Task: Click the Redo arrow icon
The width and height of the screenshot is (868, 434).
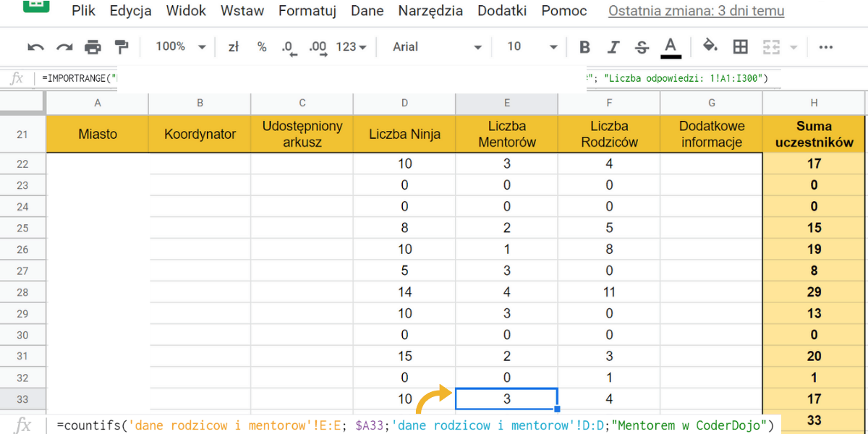Action: pos(64,47)
